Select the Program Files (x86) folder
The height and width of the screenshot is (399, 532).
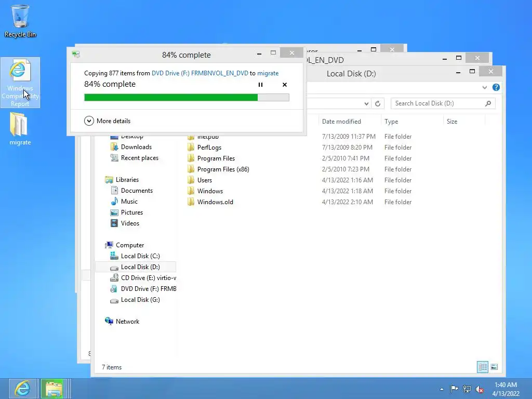coord(223,169)
